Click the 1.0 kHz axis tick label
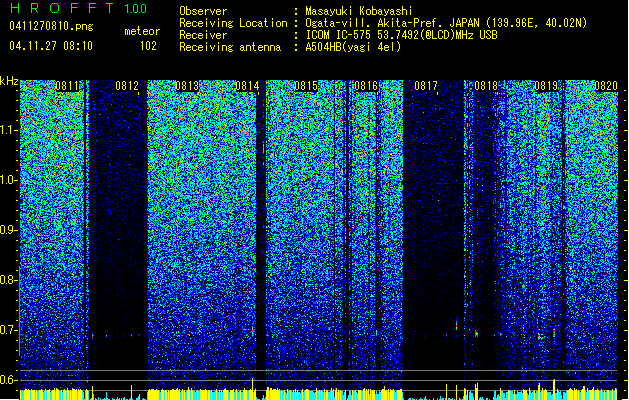 coord(8,180)
